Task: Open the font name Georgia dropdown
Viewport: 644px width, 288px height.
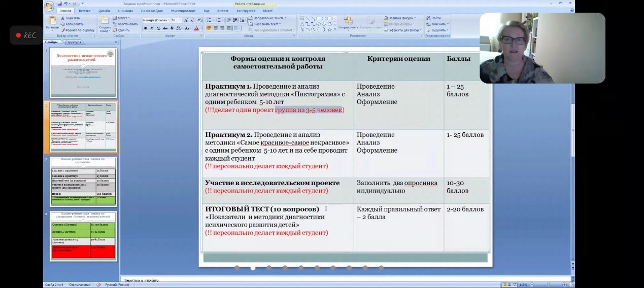Action: [x=168, y=20]
